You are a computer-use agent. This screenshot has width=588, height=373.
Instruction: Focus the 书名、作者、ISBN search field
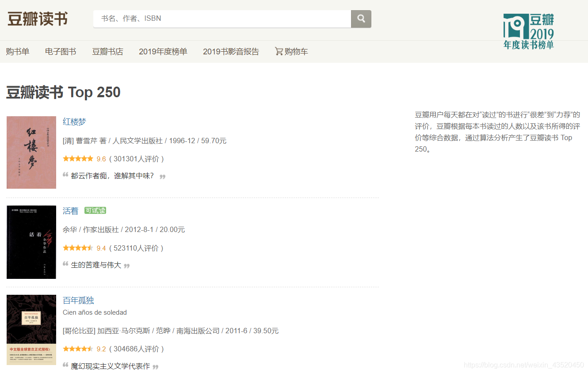222,19
